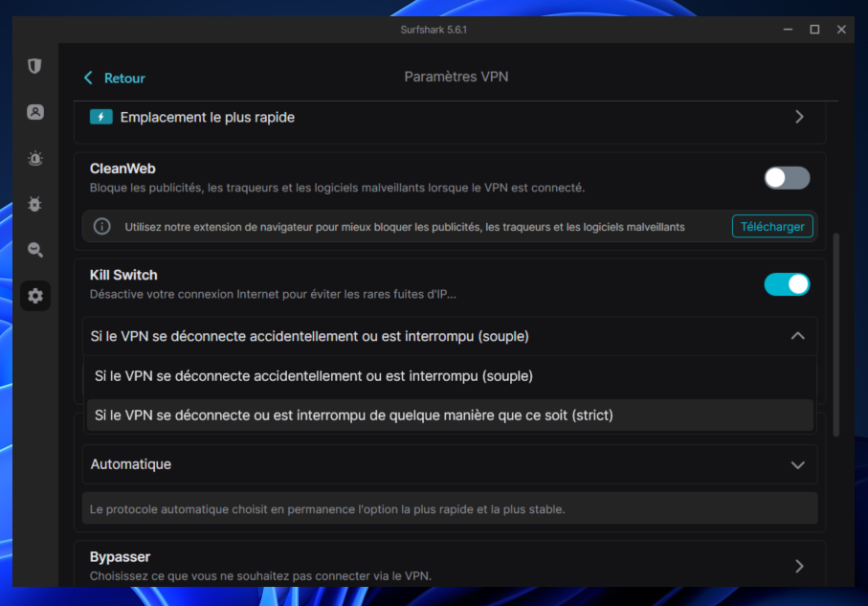868x606 pixels.
Task: Go back with the Retour link
Action: 124,79
